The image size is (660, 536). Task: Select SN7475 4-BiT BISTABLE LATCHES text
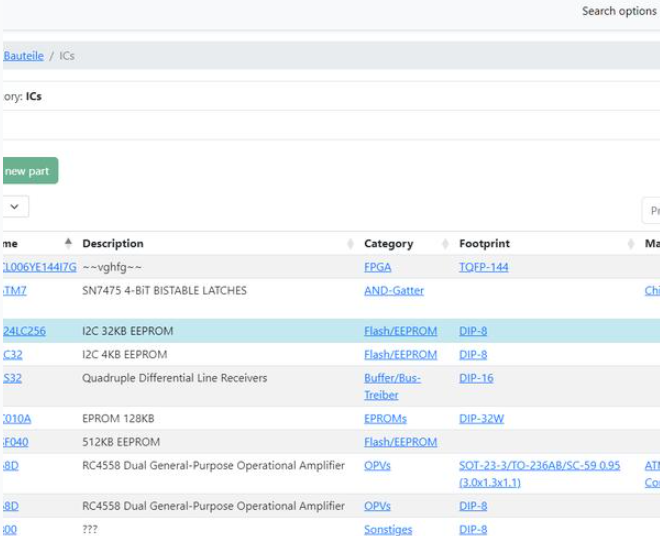165,291
